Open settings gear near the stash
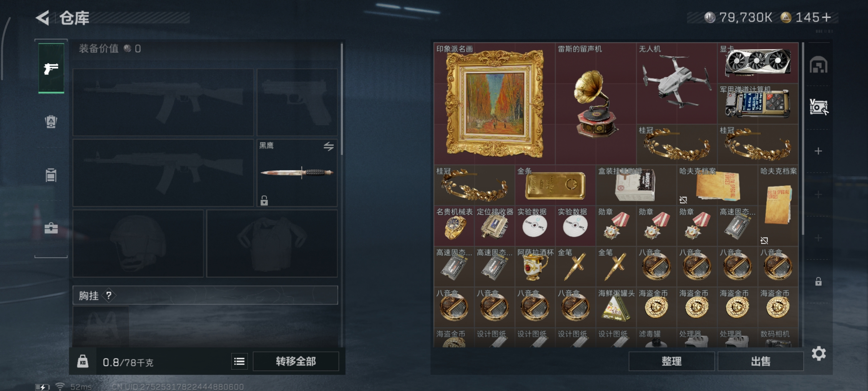 pyautogui.click(x=819, y=354)
